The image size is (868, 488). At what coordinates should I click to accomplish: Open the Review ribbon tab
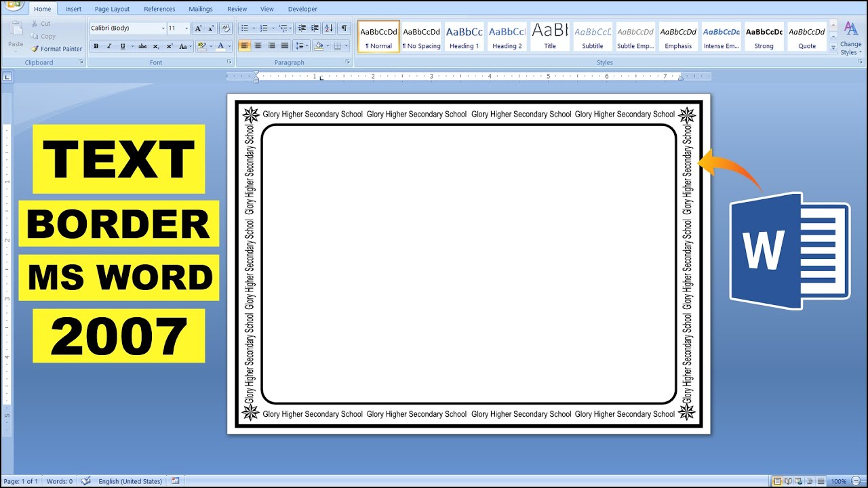tap(237, 9)
